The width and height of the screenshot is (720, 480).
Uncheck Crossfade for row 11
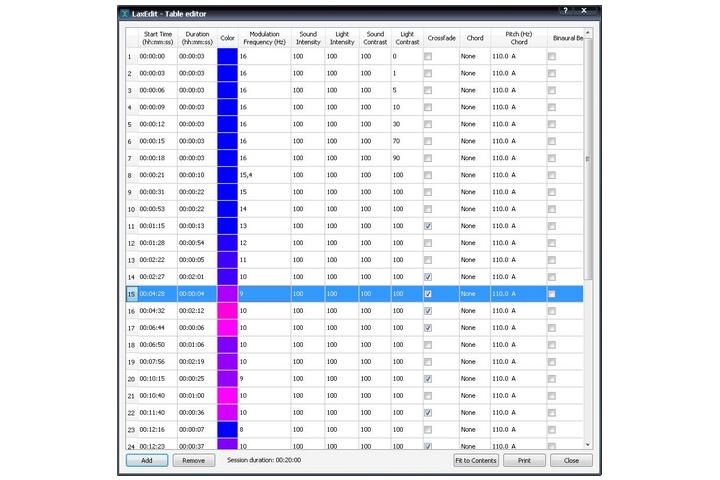(428, 226)
